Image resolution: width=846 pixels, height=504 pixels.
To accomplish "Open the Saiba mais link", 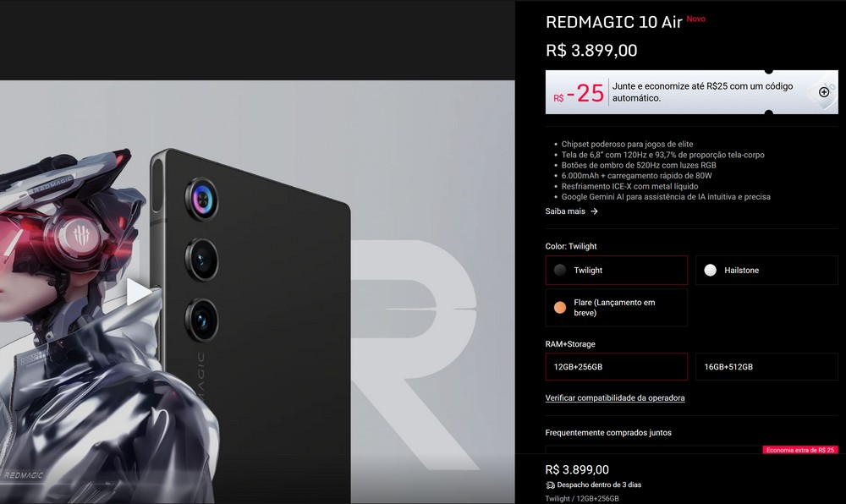I will (565, 211).
